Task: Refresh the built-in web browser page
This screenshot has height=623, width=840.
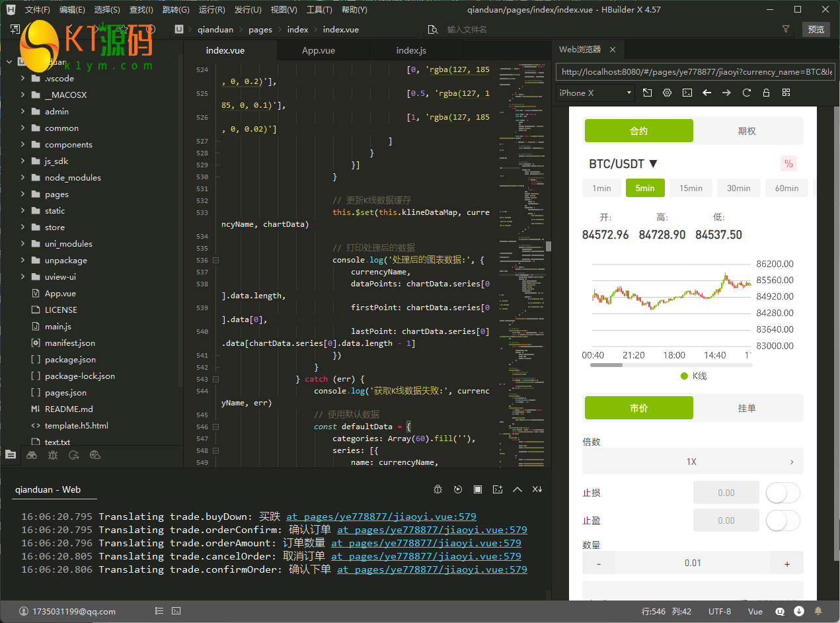Action: click(747, 93)
